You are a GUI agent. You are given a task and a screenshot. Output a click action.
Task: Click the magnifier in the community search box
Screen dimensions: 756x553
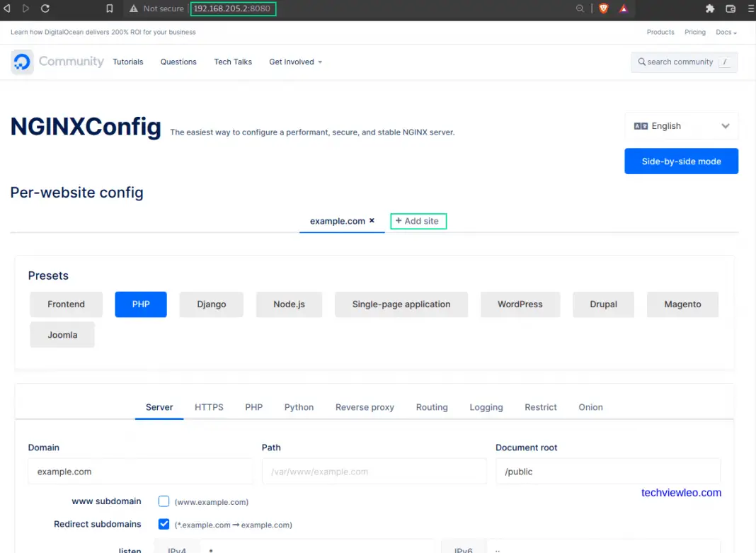[641, 62]
